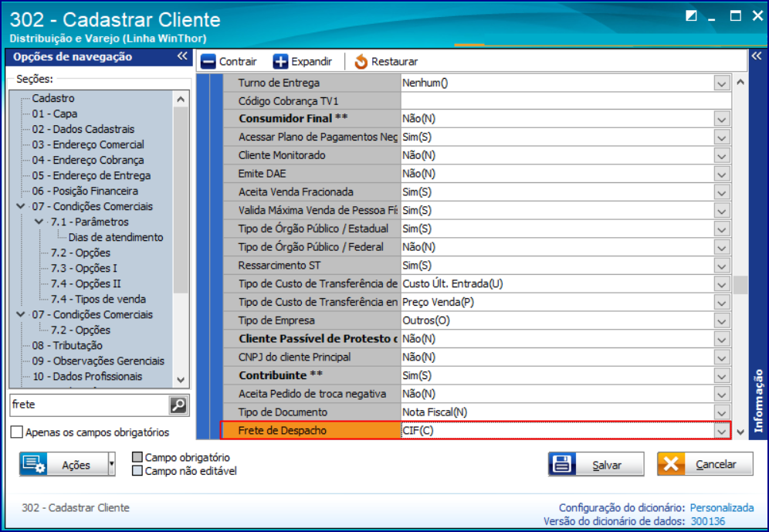The image size is (769, 532).
Task: Collapse the navigation options panel chevron
Action: [182, 56]
